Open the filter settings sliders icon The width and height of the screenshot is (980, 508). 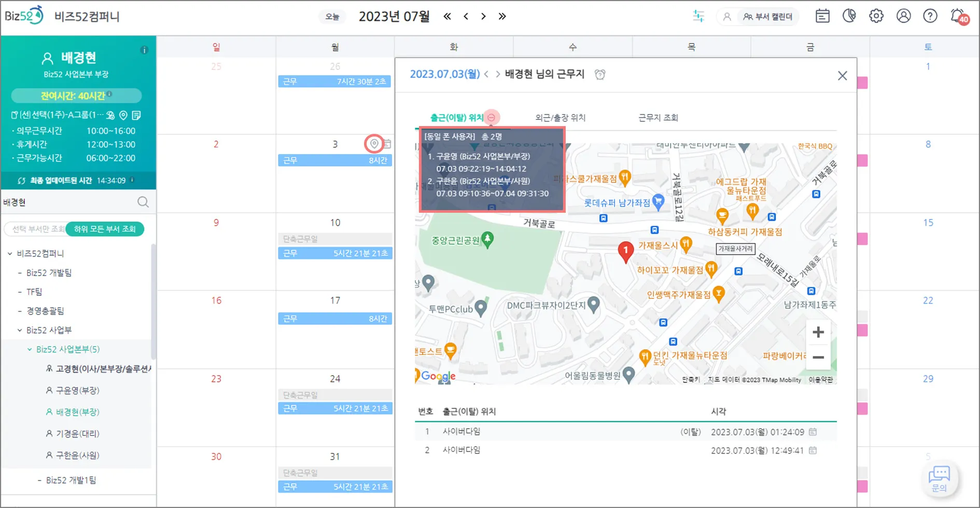698,16
